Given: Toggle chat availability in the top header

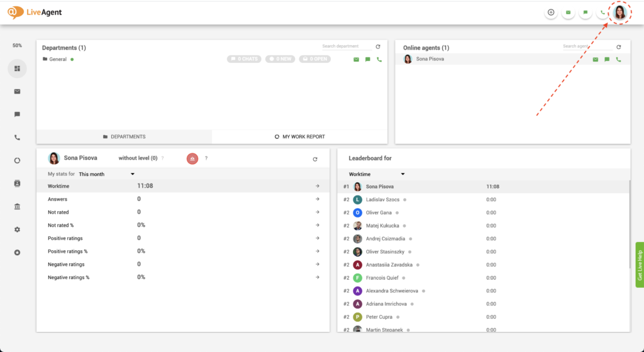Looking at the screenshot, I should 586,12.
